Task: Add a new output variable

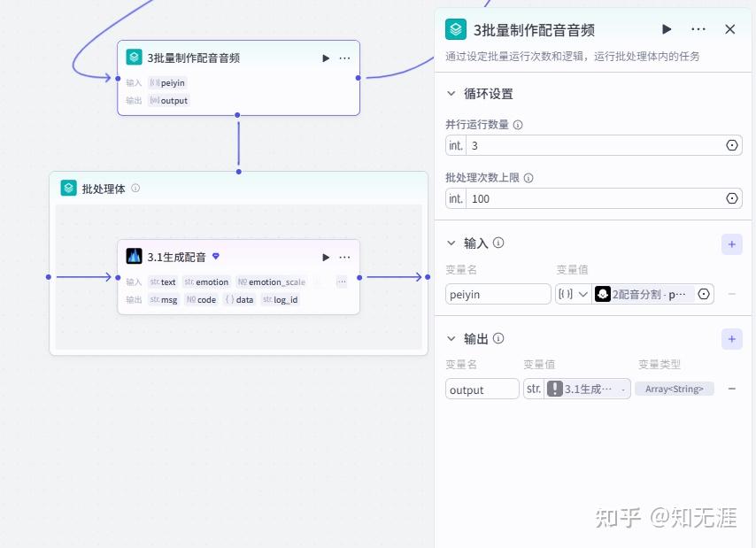Action: pos(731,339)
